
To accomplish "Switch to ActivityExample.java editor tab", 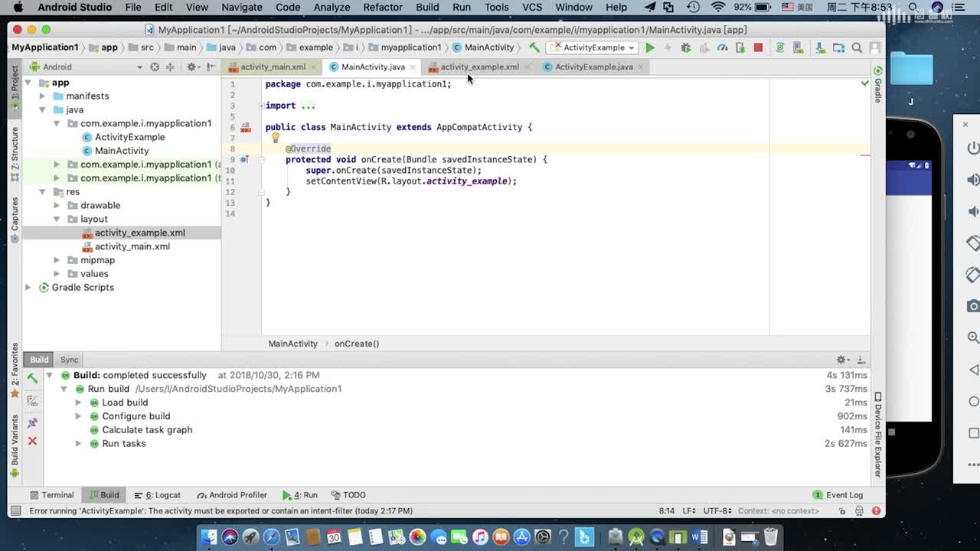I will (x=593, y=67).
